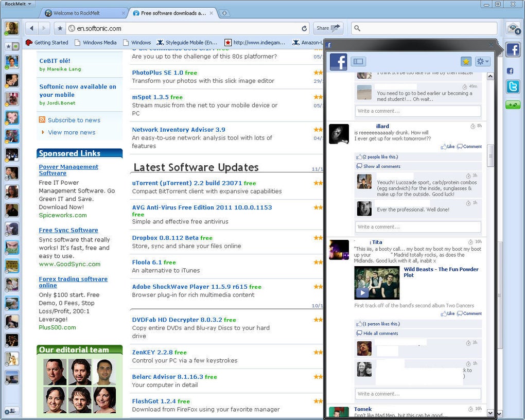Collapse with 'Hide all comments' link
Viewport: 525px width, 420px height.
[x=381, y=333]
